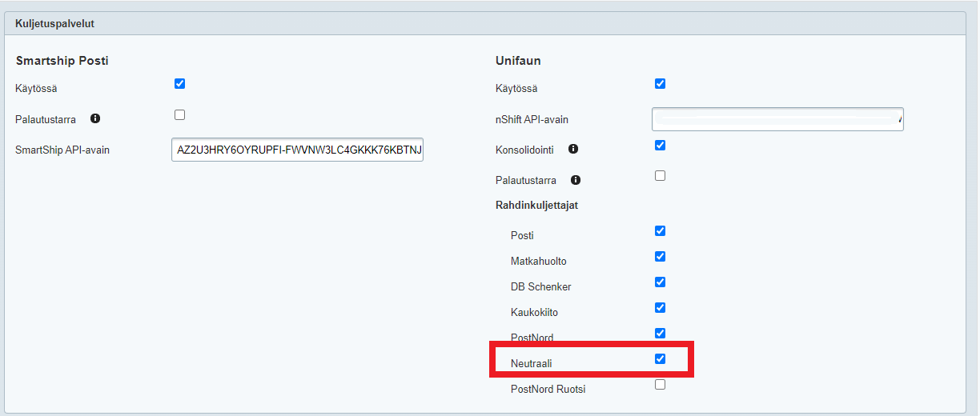Click the Rahdinkuljettajat section label

(536, 206)
